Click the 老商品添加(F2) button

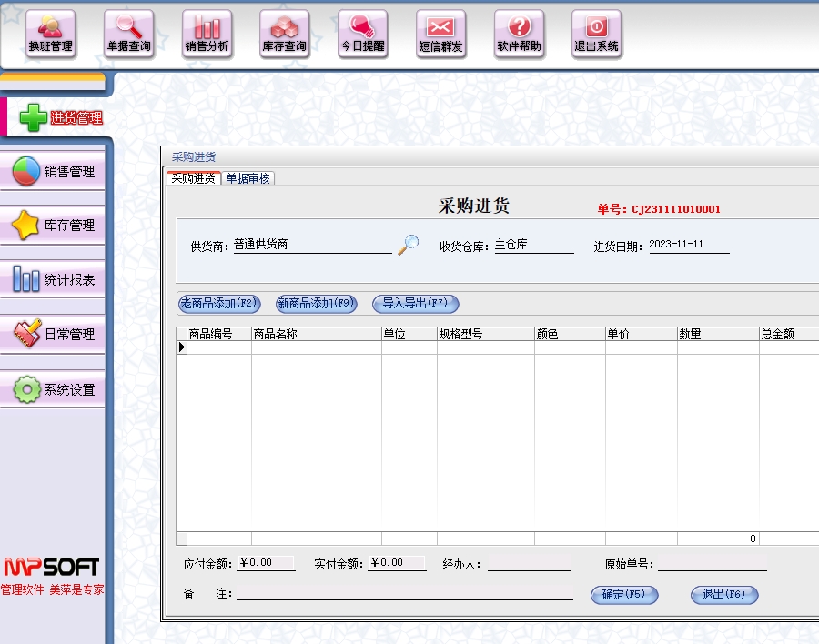(219, 304)
